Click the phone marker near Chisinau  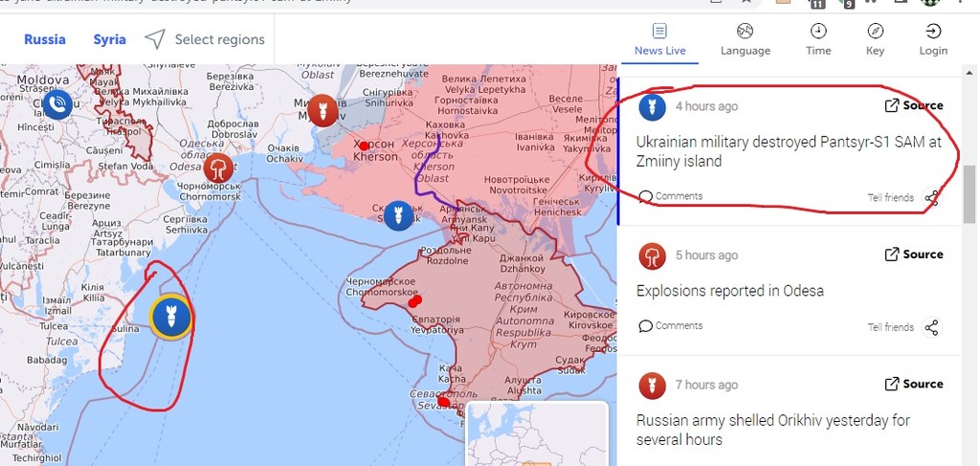tap(56, 104)
